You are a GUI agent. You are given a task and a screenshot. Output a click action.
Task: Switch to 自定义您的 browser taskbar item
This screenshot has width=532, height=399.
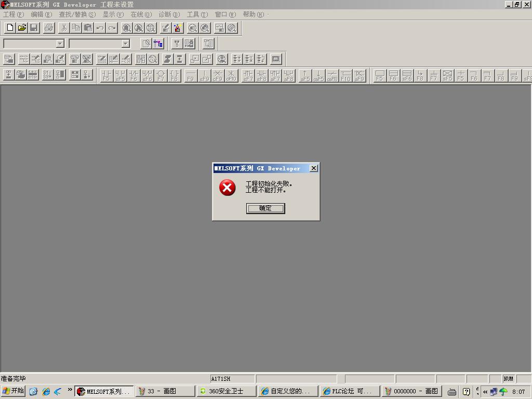288,391
